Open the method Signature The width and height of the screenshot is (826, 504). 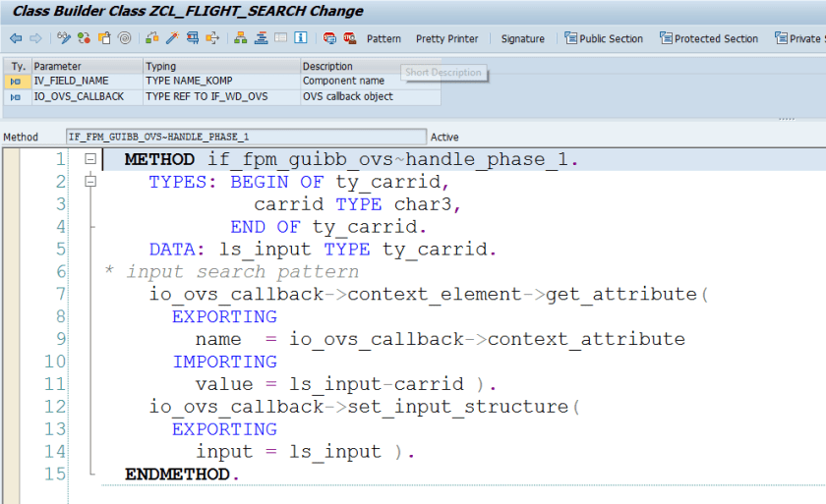(522, 39)
